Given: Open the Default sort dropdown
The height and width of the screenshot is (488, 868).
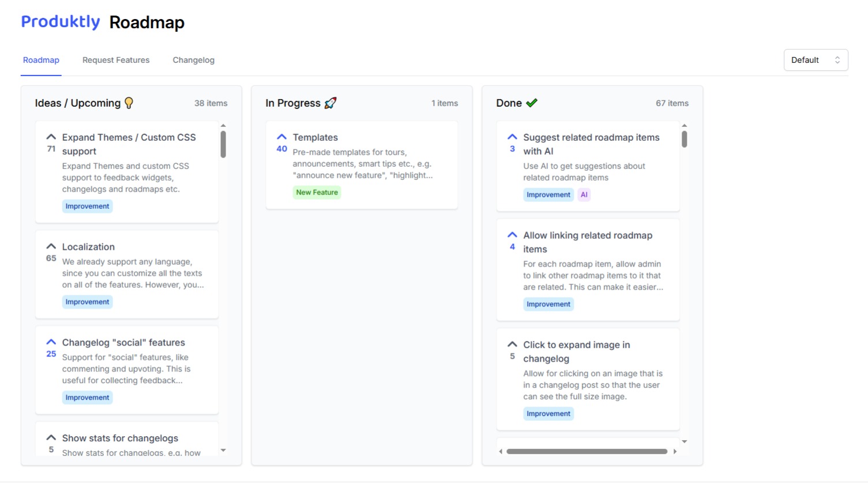Looking at the screenshot, I should 815,60.
